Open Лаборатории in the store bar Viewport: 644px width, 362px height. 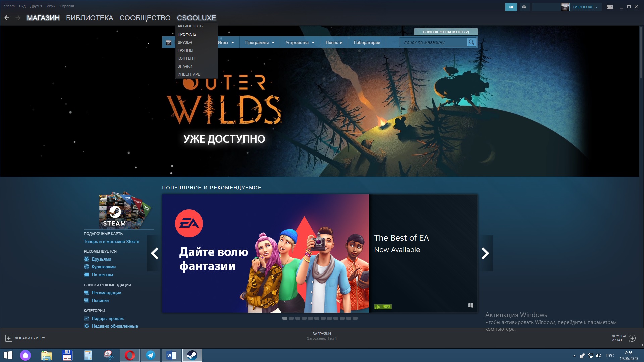[x=367, y=43]
